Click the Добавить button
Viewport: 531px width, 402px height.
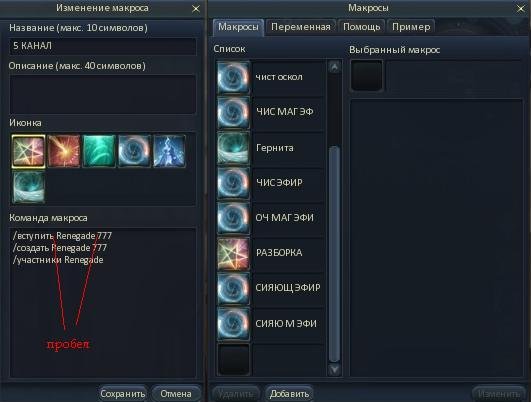click(x=289, y=394)
